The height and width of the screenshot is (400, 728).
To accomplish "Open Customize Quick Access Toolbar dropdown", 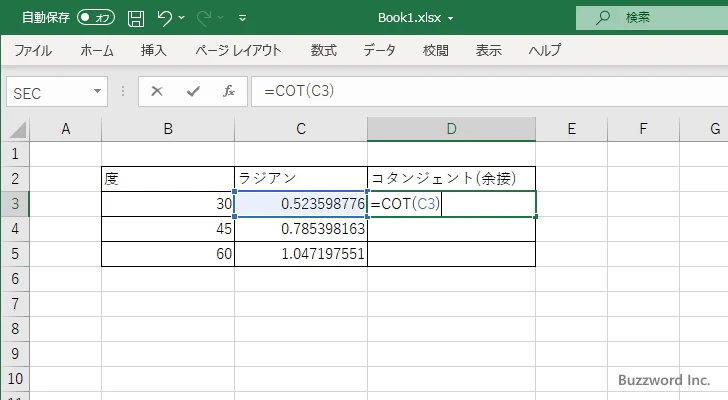I will point(242,18).
